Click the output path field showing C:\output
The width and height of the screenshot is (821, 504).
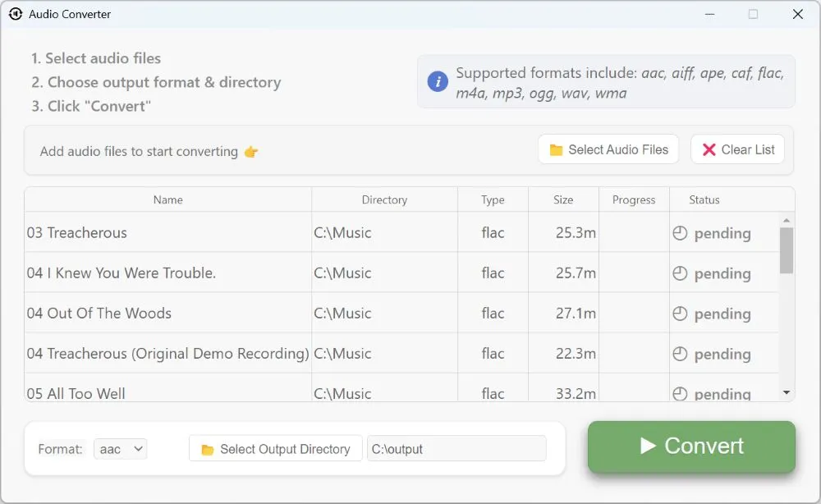point(456,448)
